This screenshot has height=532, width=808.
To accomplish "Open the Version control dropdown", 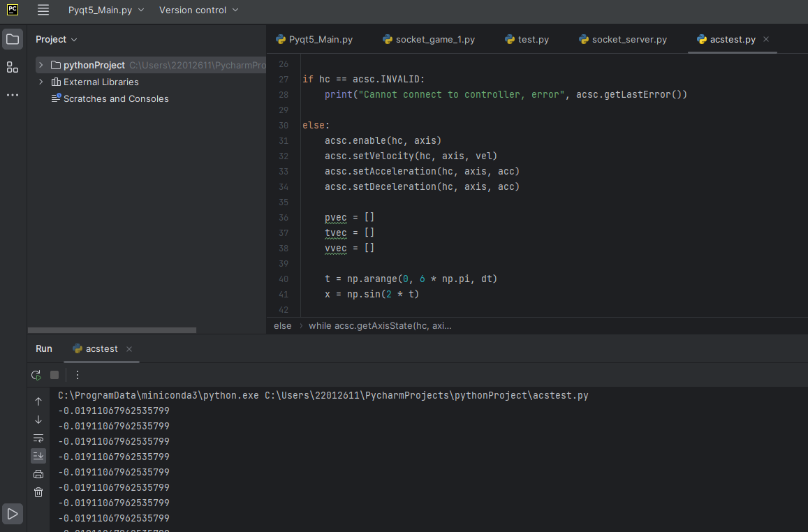I will coord(198,10).
